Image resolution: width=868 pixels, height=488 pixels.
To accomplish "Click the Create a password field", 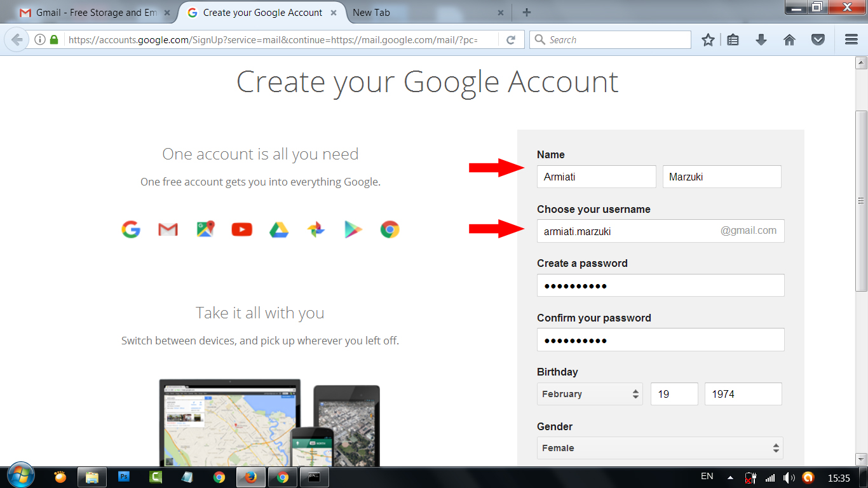I will [661, 285].
